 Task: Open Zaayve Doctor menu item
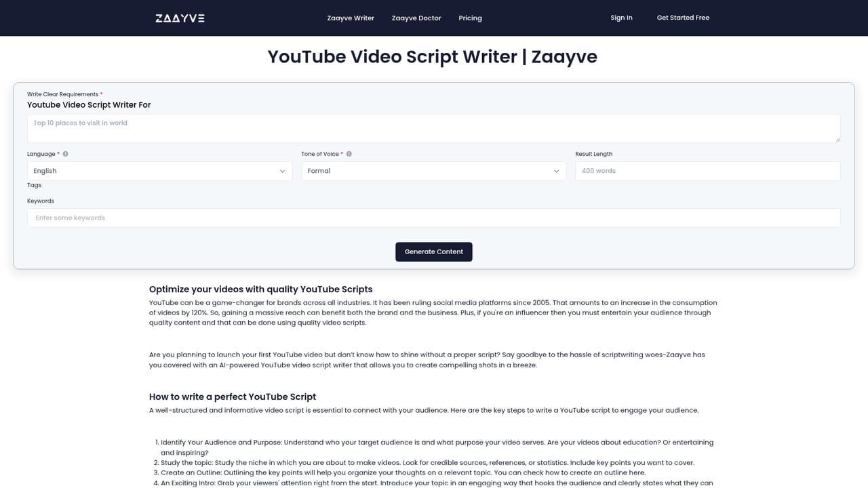[416, 18]
